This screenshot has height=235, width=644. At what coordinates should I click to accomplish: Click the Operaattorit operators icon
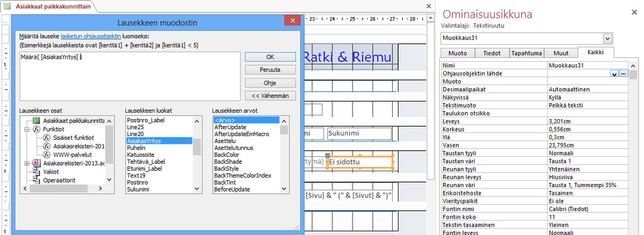click(x=36, y=180)
